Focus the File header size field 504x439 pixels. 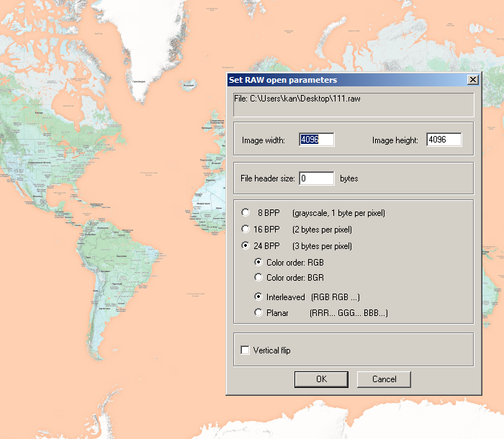317,178
